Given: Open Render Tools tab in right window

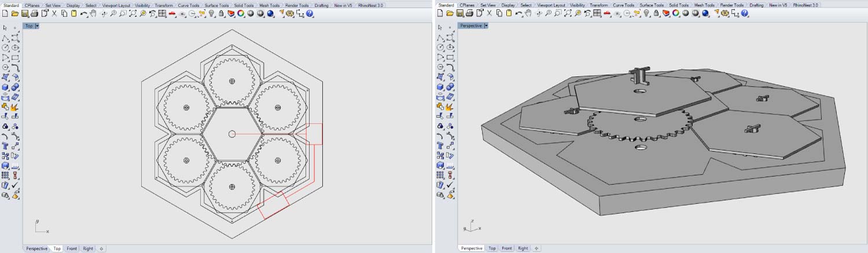Looking at the screenshot, I should (x=731, y=5).
